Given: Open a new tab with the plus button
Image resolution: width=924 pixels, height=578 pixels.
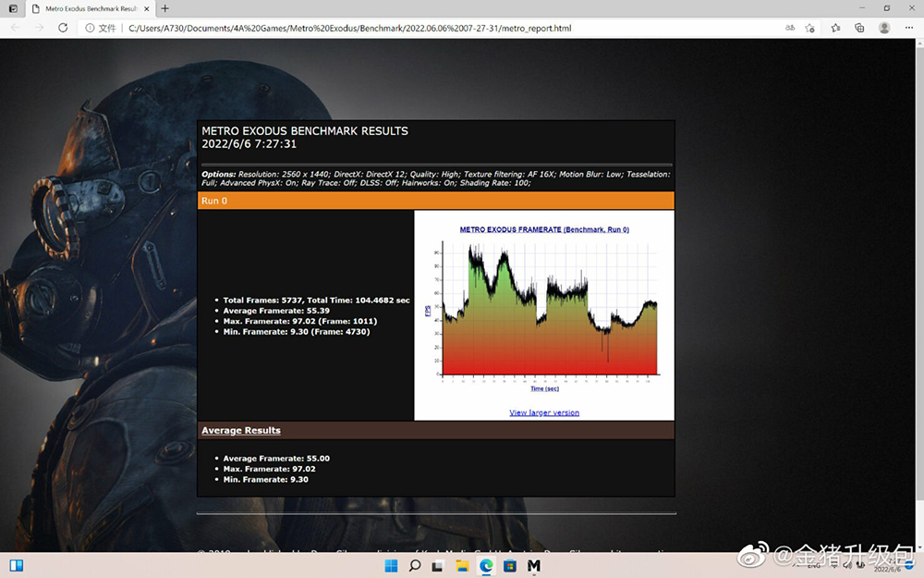Looking at the screenshot, I should tap(165, 8).
